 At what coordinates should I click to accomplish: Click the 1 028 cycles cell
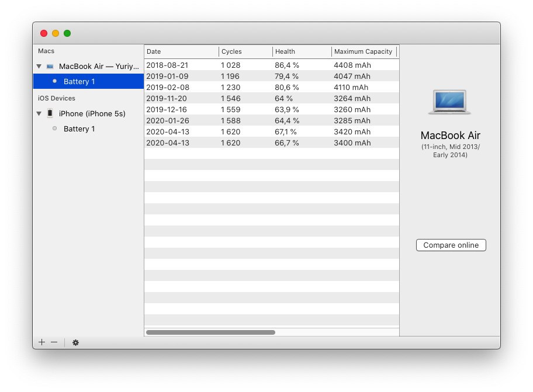[x=230, y=65]
